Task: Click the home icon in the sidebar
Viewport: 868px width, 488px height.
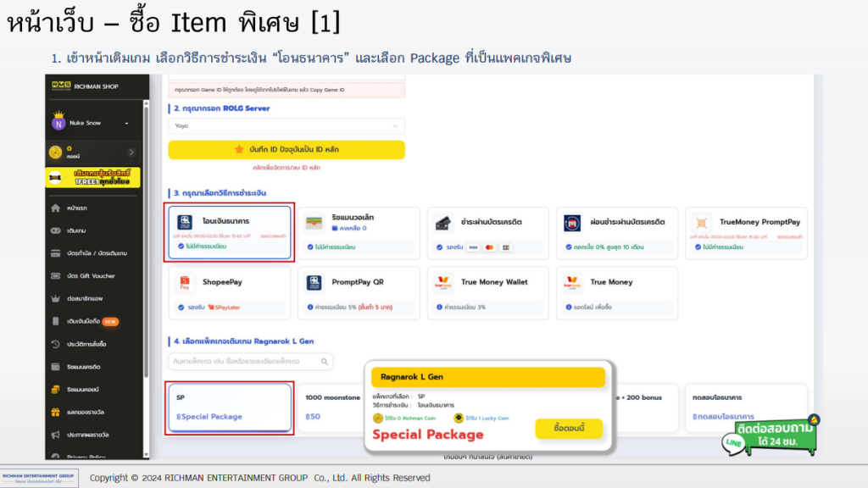Action: (56, 208)
